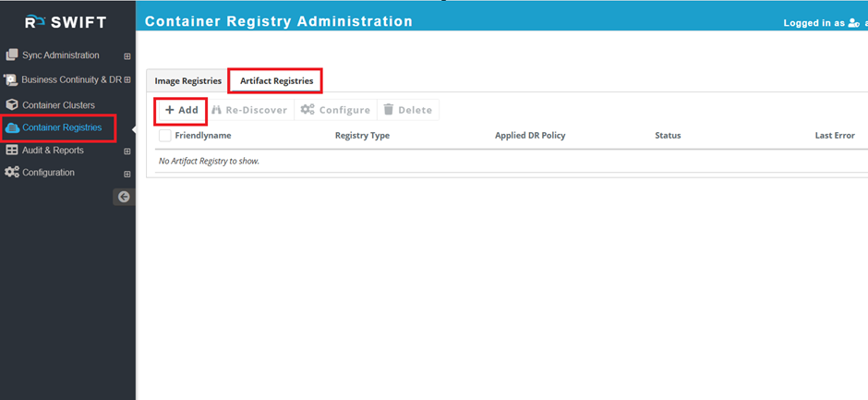Toggle the select-all checkbox beside Friendlyname
Viewport: 868px width, 400px height.
165,136
